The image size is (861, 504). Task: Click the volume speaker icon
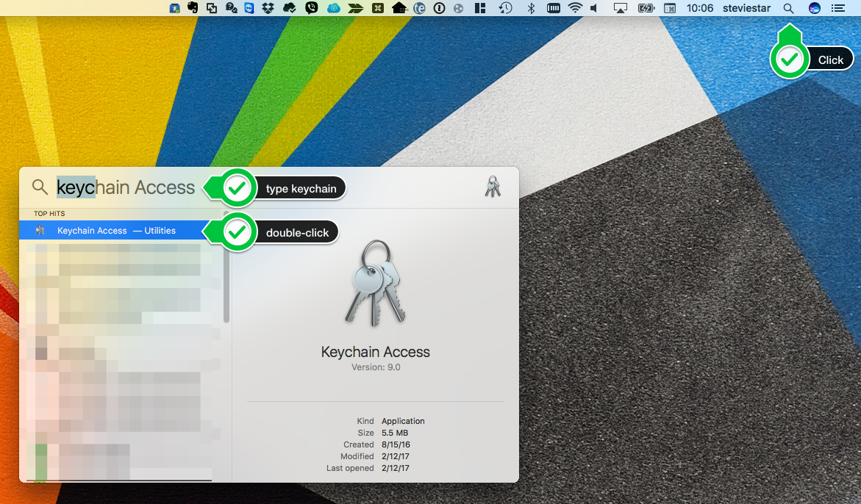click(x=594, y=8)
